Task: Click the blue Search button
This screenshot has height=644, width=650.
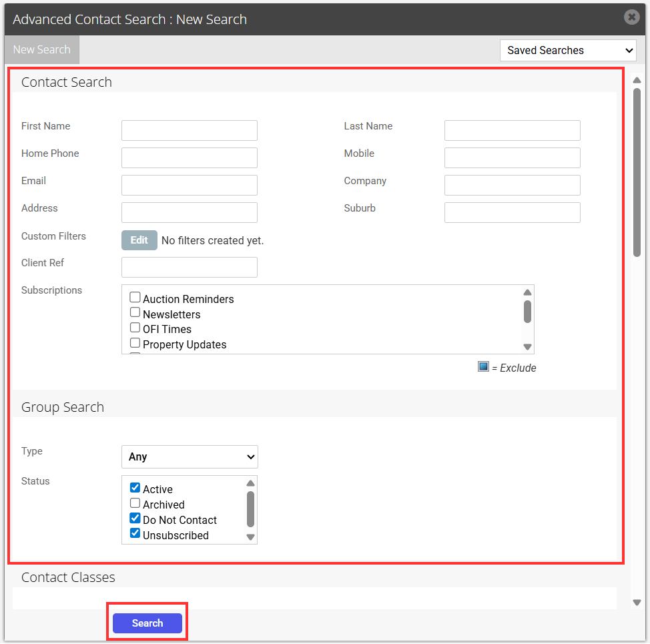Action: [147, 623]
